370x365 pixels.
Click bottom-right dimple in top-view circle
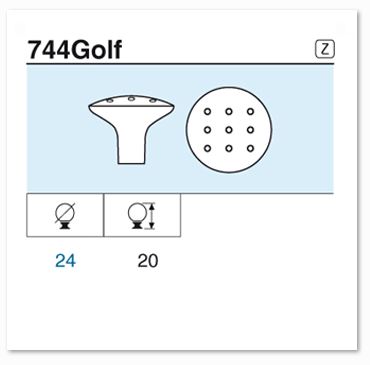(x=250, y=148)
